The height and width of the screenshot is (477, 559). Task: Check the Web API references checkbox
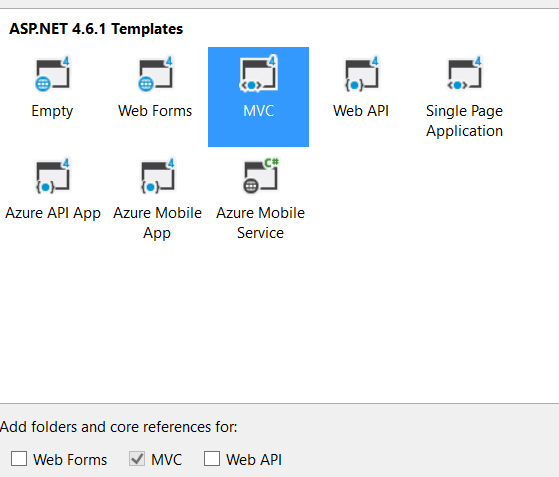(x=212, y=458)
